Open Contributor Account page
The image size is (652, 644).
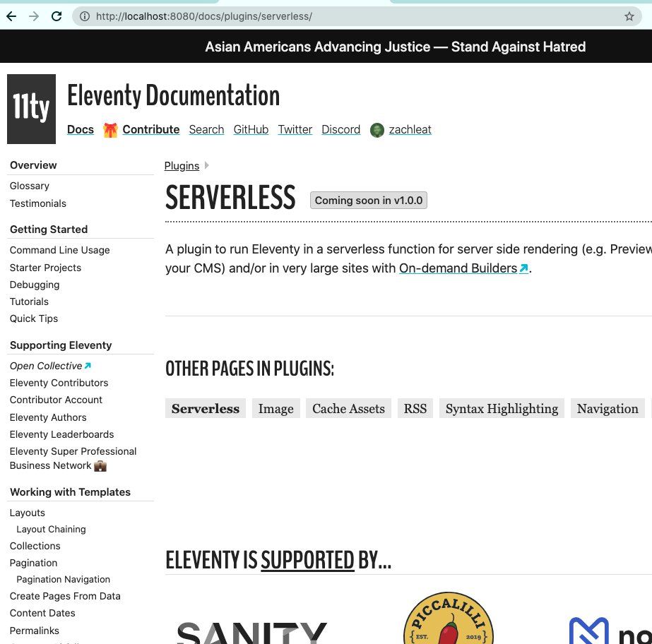pos(56,400)
